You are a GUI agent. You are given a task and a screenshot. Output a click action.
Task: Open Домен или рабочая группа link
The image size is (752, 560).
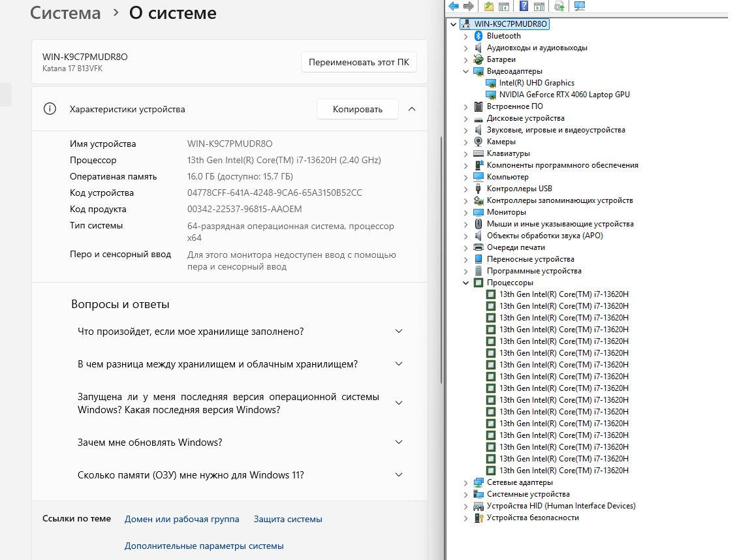(x=181, y=519)
